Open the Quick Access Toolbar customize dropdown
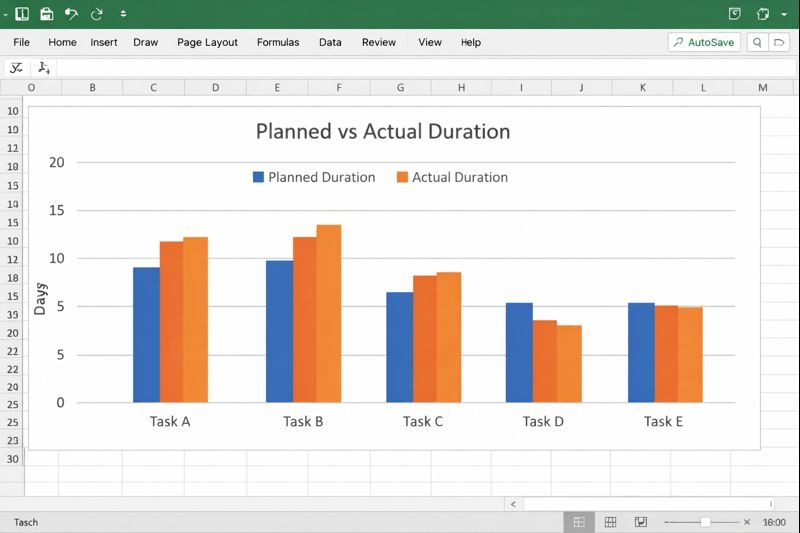The width and height of the screenshot is (800, 533). (123, 14)
